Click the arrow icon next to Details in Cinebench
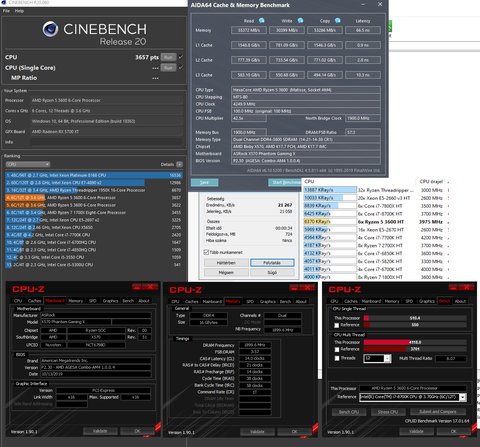 pyautogui.click(x=179, y=164)
